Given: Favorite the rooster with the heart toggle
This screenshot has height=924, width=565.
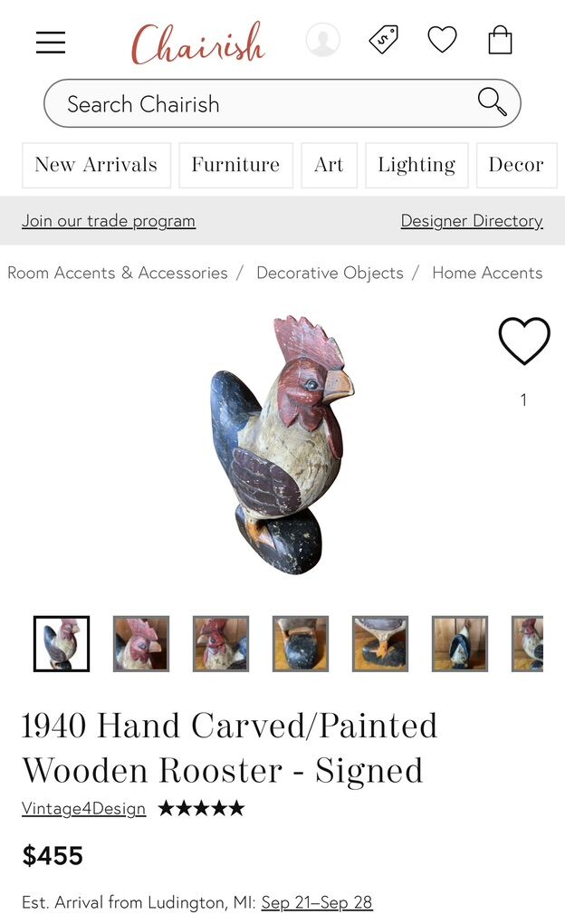Looking at the screenshot, I should tap(523, 341).
